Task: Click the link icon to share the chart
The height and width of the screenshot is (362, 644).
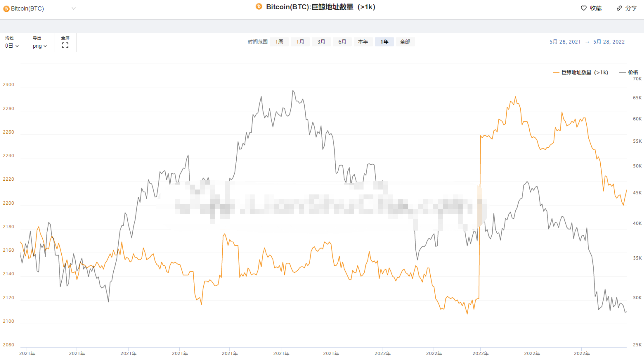Action: 619,8
